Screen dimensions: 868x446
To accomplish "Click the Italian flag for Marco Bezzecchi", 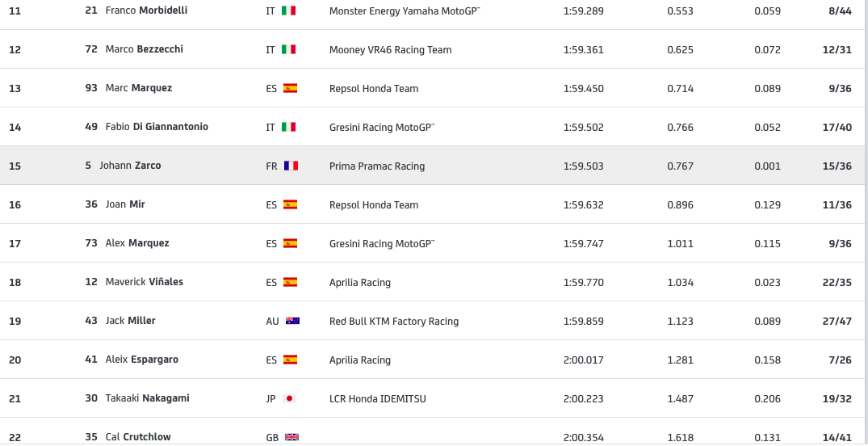I will point(288,49).
